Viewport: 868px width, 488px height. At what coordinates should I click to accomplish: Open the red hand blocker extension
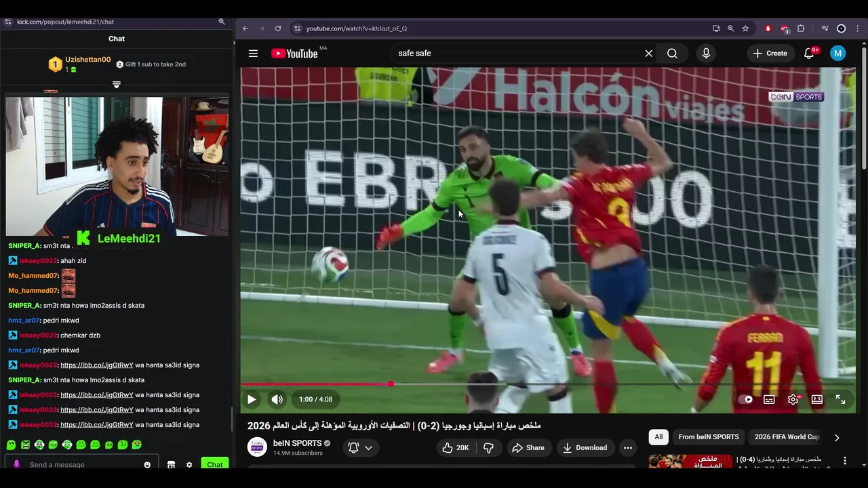click(x=768, y=28)
